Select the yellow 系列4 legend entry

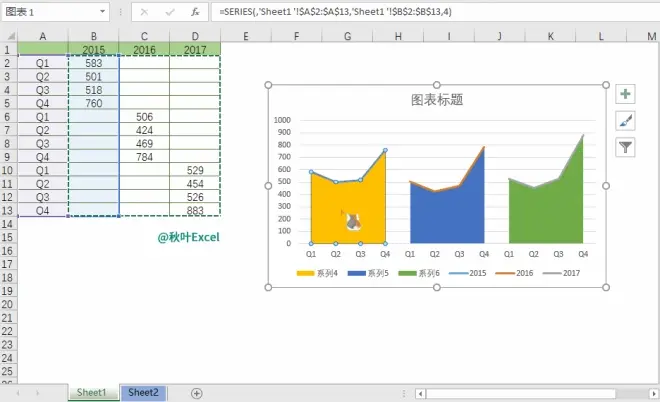317,273
